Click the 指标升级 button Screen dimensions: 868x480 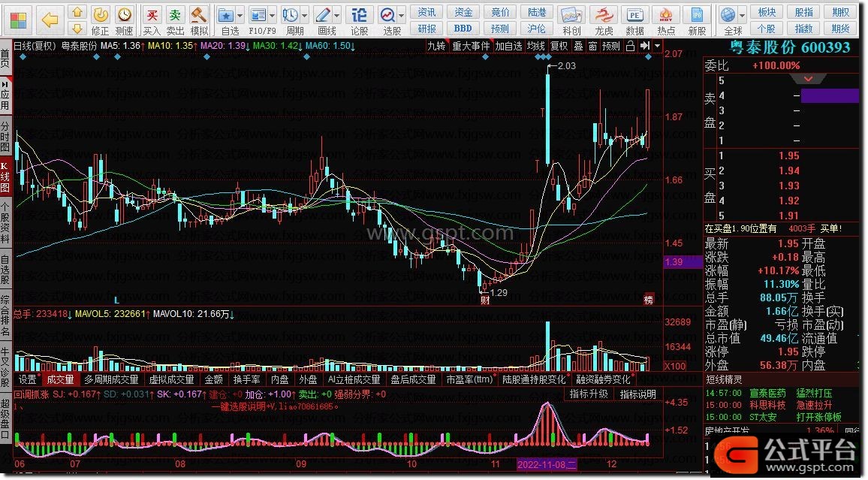(589, 394)
